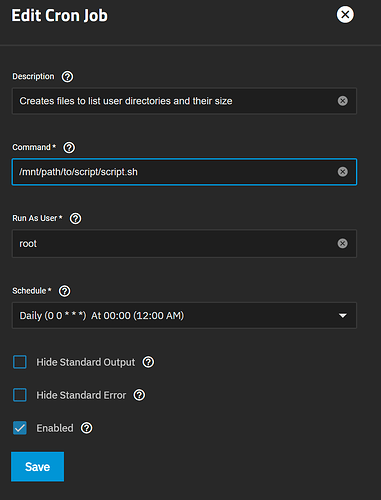Open help icon beside Hide Standard Error

click(139, 395)
